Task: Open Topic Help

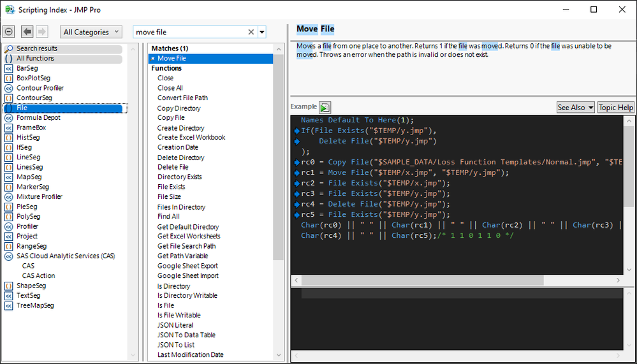Action: tap(615, 108)
